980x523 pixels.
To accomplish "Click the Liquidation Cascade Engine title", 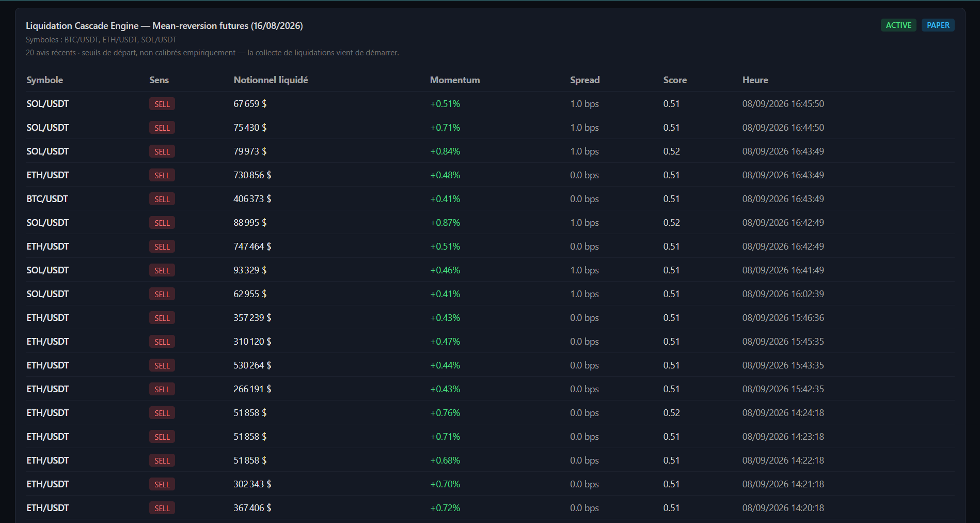I will [164, 26].
